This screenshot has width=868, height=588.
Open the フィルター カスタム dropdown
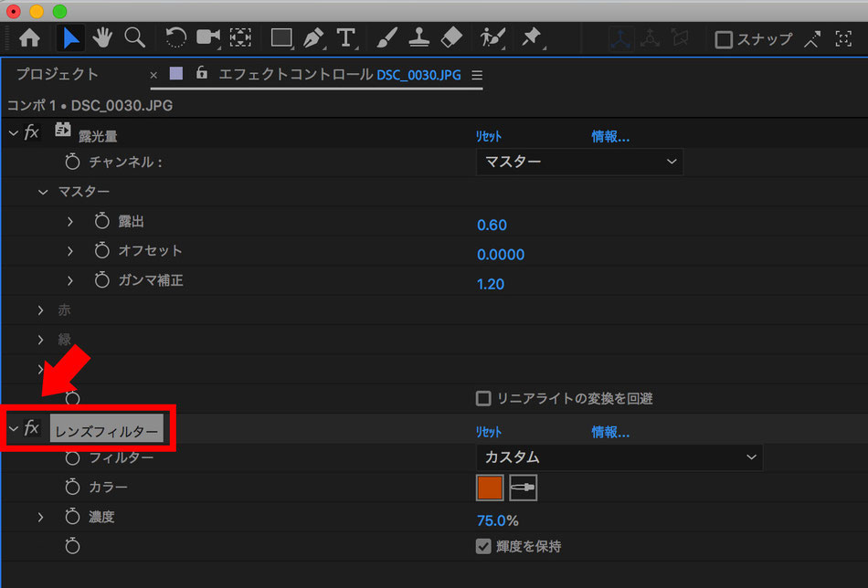[619, 457]
